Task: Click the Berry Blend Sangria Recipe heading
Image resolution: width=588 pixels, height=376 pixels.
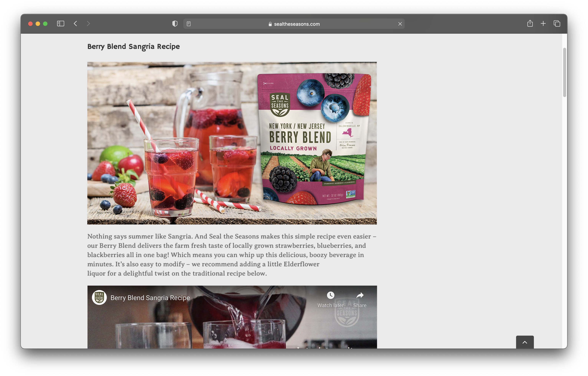Action: pos(133,46)
